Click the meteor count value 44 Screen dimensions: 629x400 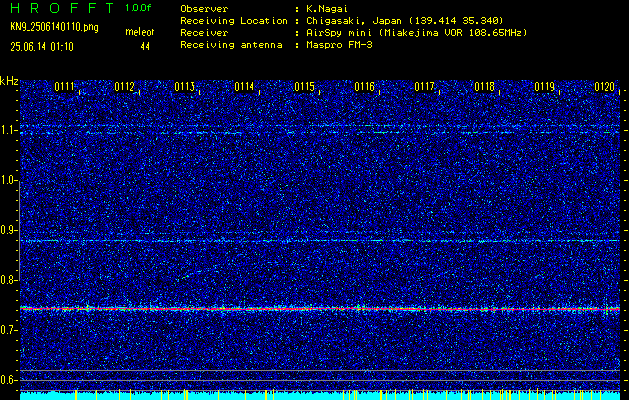click(145, 47)
